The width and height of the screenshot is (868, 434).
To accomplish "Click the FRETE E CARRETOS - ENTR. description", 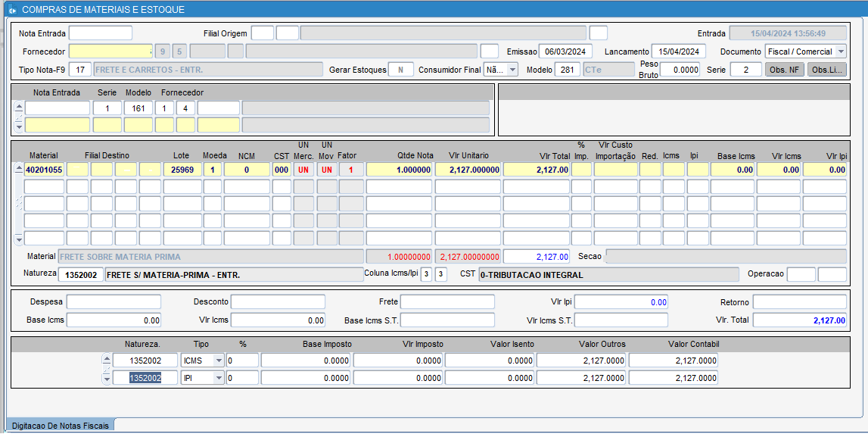I will 208,69.
